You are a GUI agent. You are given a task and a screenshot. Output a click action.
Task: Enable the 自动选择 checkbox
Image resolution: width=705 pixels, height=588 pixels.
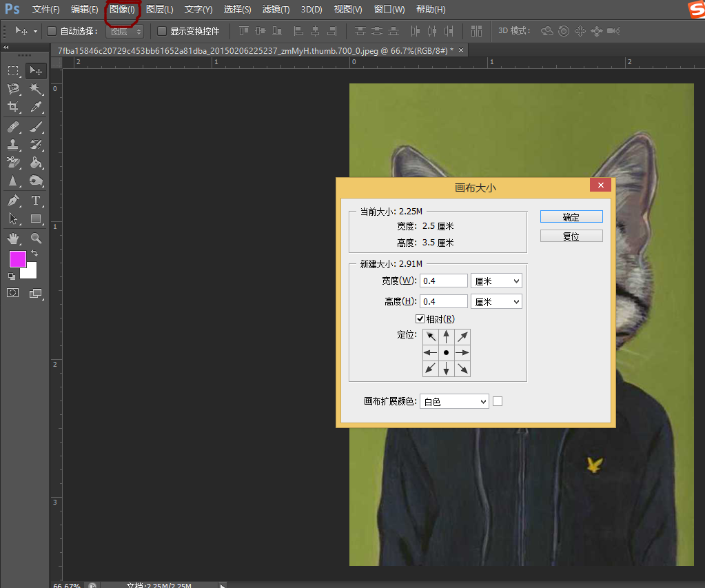pos(52,31)
